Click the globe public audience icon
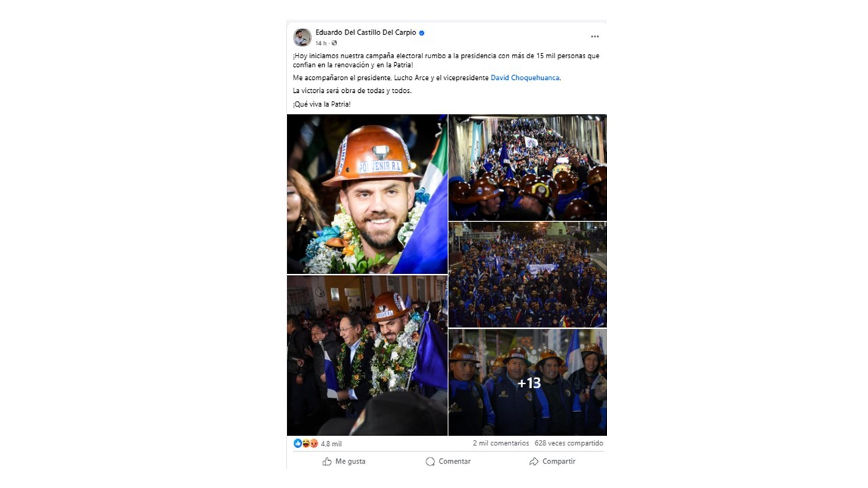This screenshot has width=868, height=488. tap(334, 43)
